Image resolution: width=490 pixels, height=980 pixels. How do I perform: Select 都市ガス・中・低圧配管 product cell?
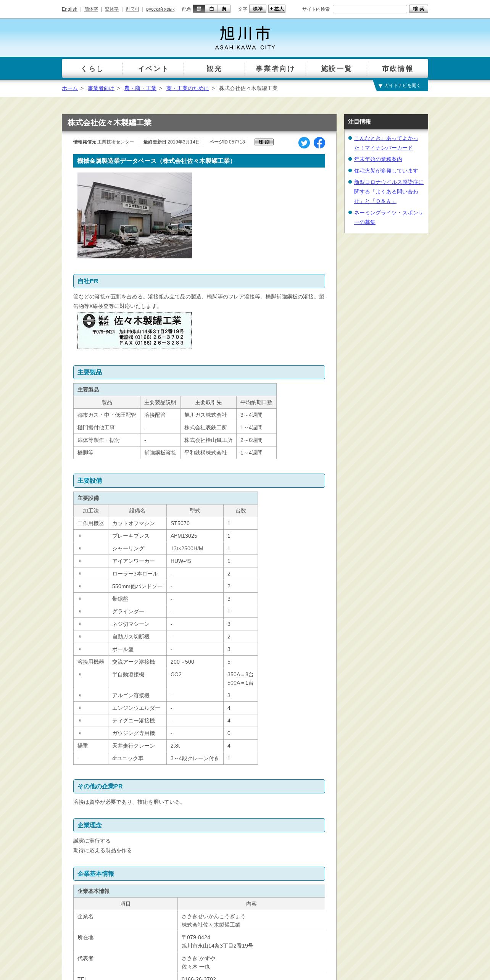pos(107,415)
